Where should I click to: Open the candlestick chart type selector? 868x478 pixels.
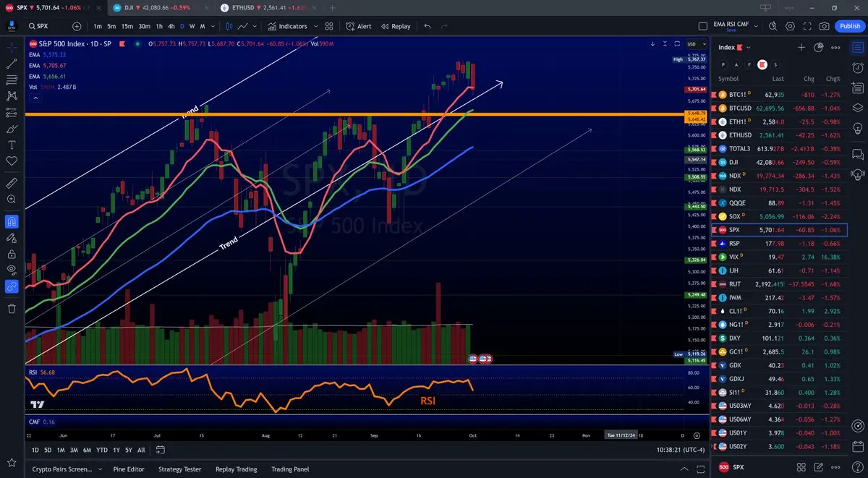[229, 26]
